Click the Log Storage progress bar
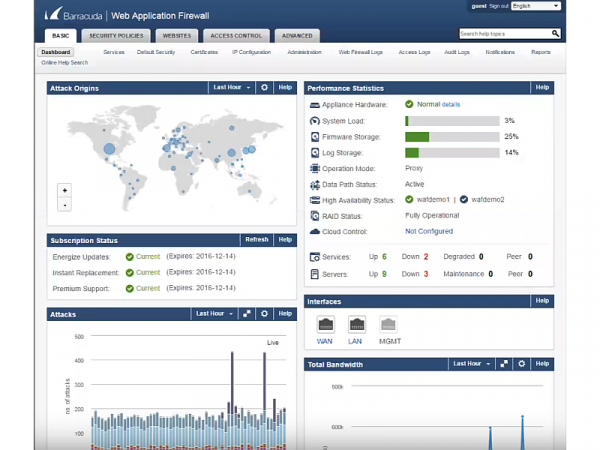 (452, 153)
